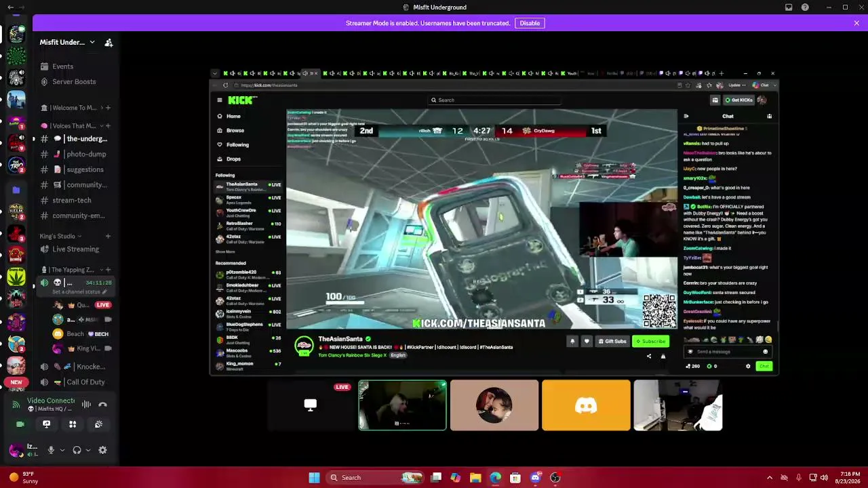Collapse The Yapping Z... category

point(73,270)
